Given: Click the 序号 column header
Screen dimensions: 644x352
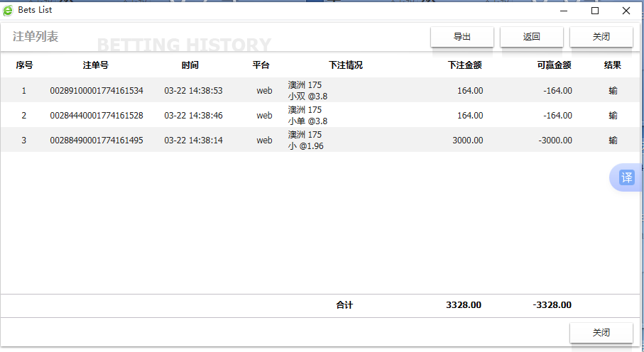Looking at the screenshot, I should [x=24, y=65].
